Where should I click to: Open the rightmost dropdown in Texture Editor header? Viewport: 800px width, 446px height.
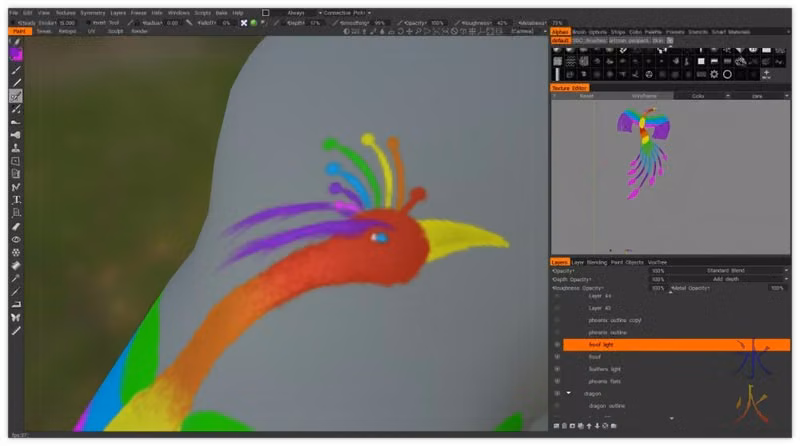tap(761, 96)
